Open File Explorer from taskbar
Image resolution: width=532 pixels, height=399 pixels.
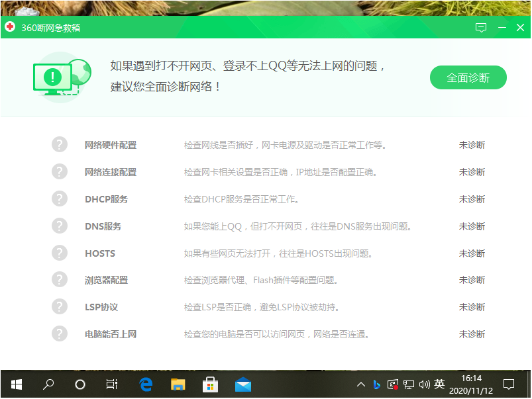tap(178, 384)
